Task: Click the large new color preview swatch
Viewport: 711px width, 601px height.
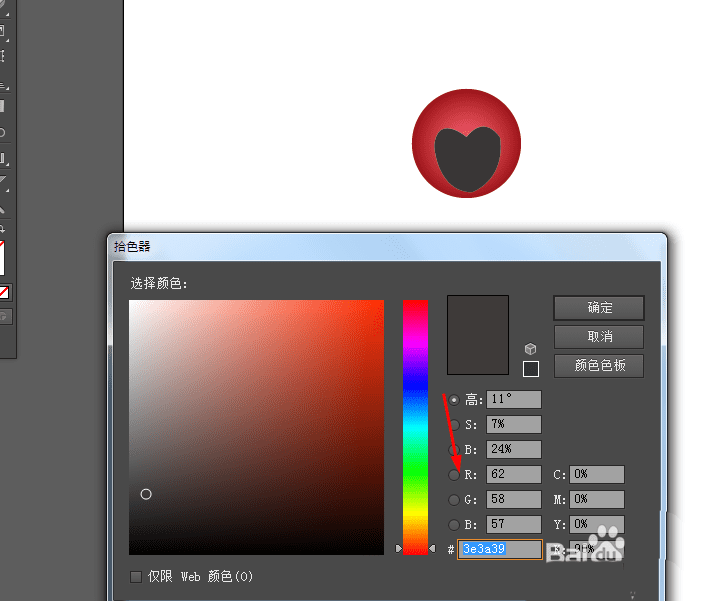Action: [478, 335]
